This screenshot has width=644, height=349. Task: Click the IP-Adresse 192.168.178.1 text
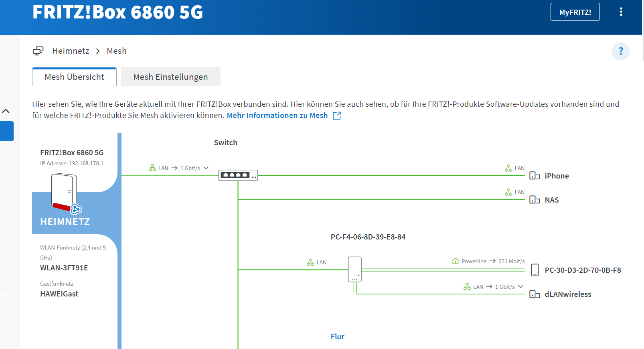72,163
